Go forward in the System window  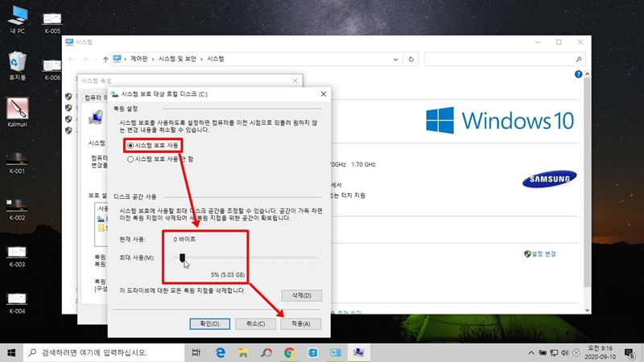[x=85, y=59]
